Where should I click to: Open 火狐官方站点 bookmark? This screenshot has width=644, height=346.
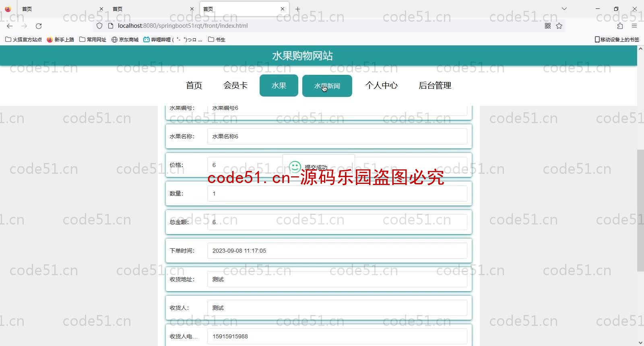pos(23,39)
